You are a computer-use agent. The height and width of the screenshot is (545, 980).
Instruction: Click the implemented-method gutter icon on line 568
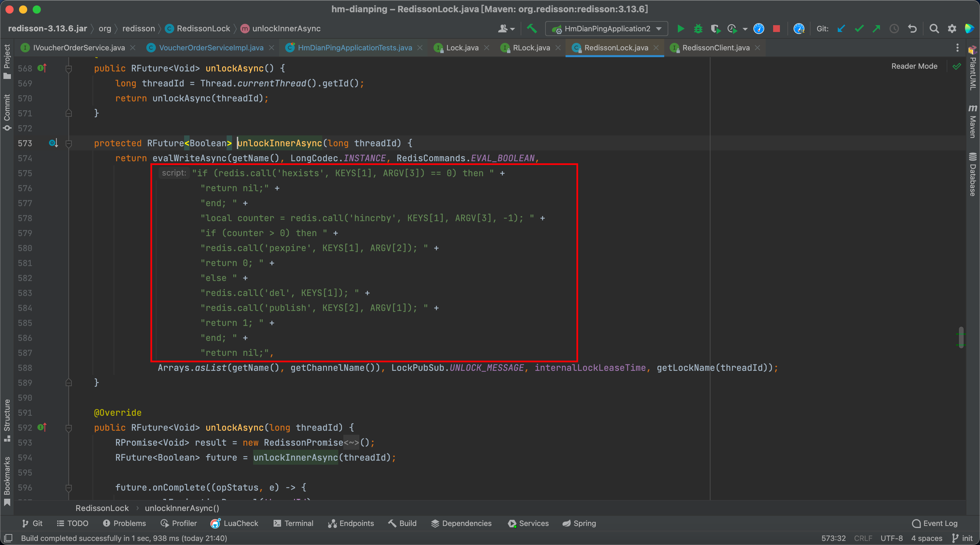tap(42, 68)
